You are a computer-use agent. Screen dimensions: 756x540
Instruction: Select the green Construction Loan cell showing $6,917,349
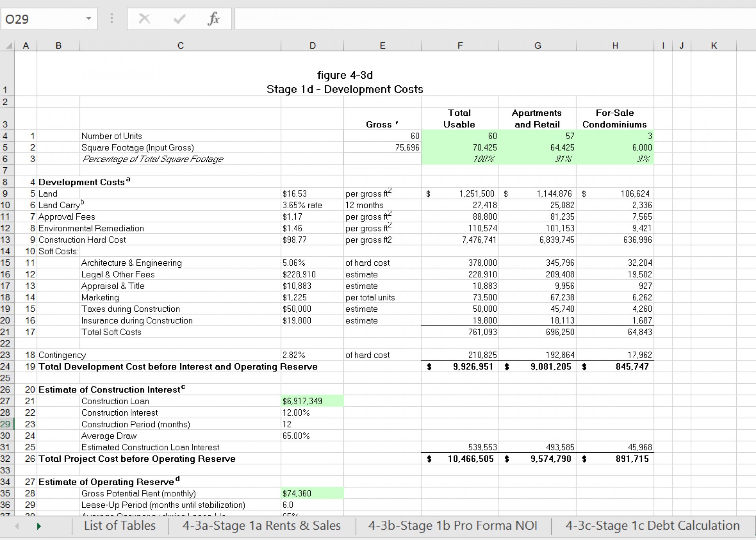click(x=312, y=401)
